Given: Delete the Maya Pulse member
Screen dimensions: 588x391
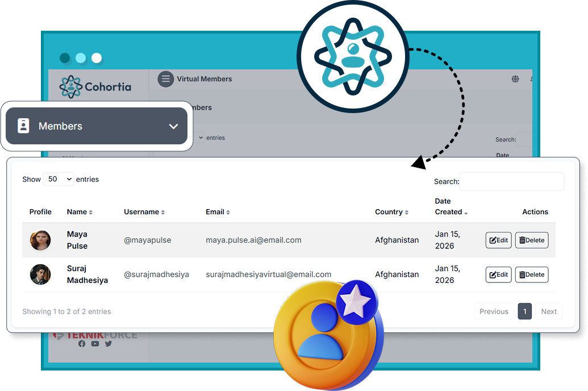Looking at the screenshot, I should (531, 240).
